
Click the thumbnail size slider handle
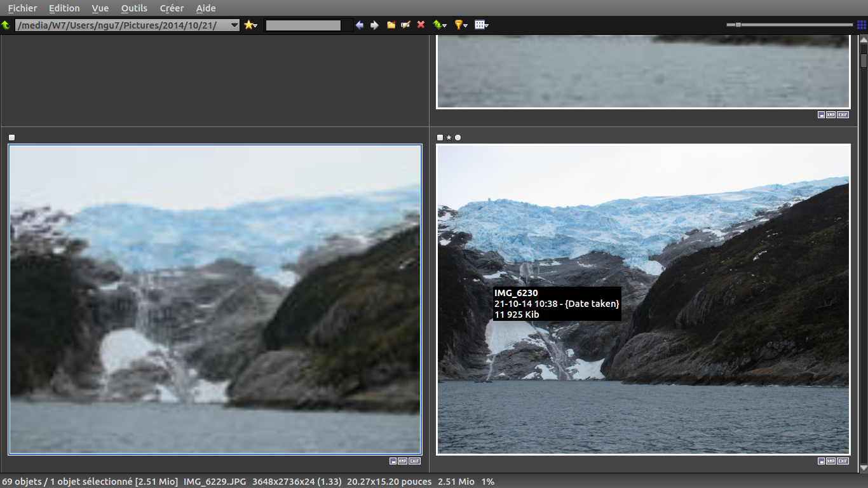(738, 25)
